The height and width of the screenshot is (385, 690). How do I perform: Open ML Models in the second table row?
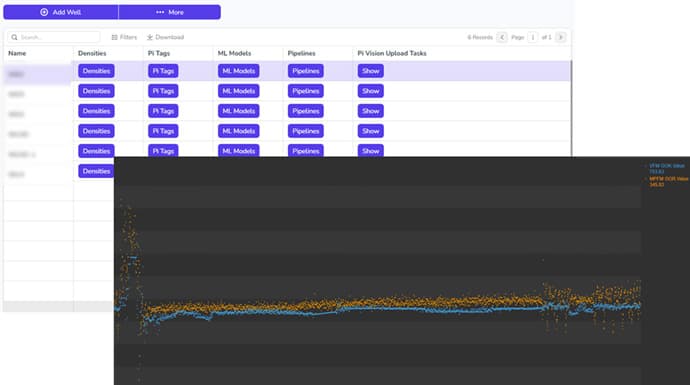tap(239, 91)
